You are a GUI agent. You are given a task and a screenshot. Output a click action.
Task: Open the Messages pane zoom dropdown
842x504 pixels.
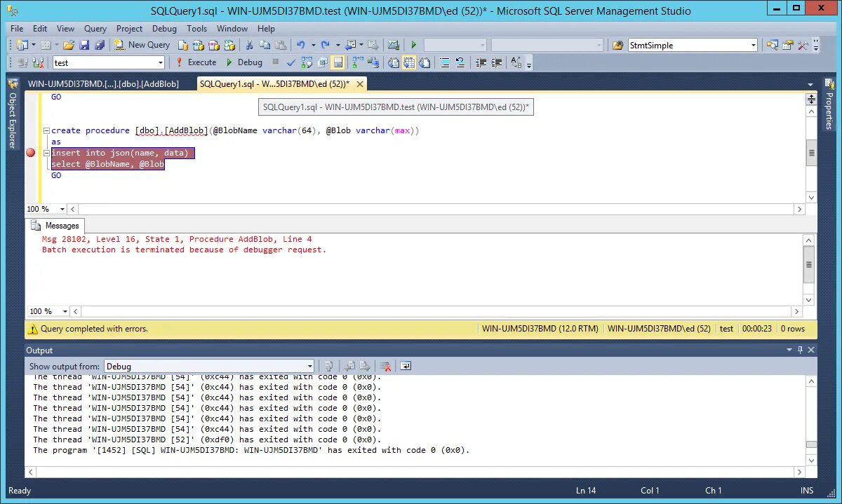coord(65,311)
